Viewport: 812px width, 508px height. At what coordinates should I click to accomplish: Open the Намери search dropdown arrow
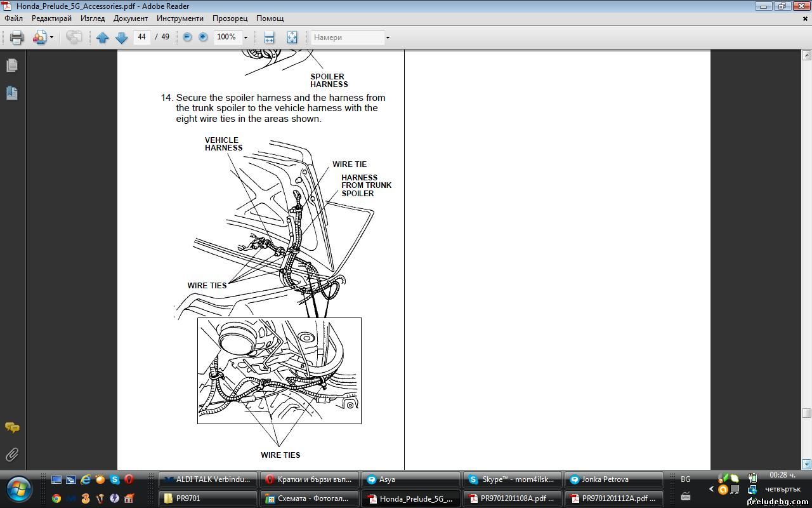[x=388, y=37]
